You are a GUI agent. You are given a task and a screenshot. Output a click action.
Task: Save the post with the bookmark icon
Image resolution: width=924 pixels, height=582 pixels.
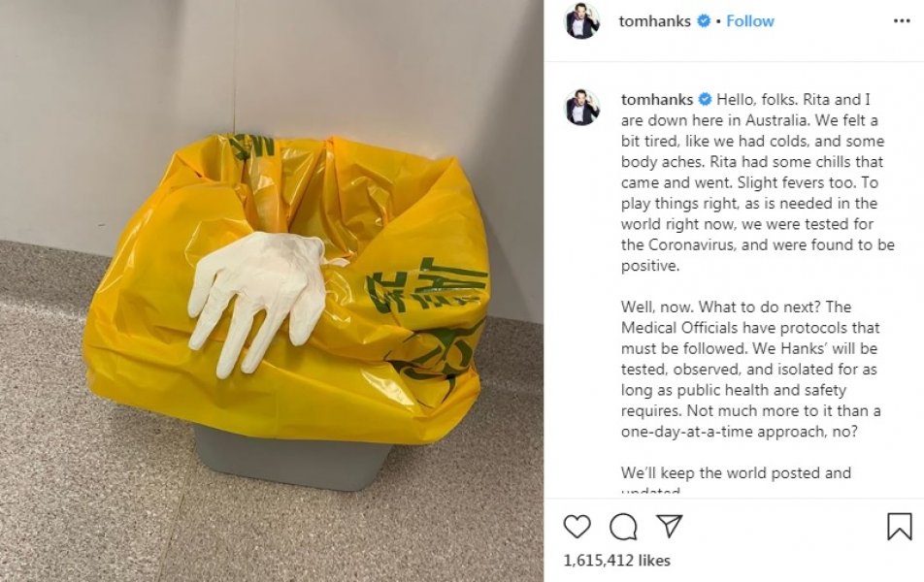coord(899,526)
